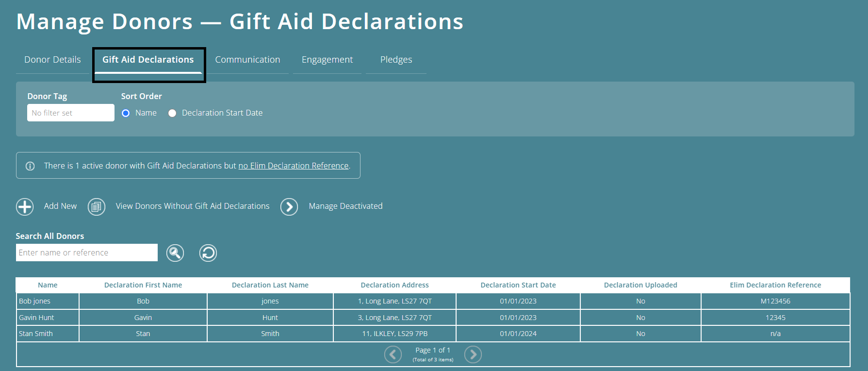The image size is (868, 371).
Task: Click the Add New label
Action: click(x=60, y=206)
